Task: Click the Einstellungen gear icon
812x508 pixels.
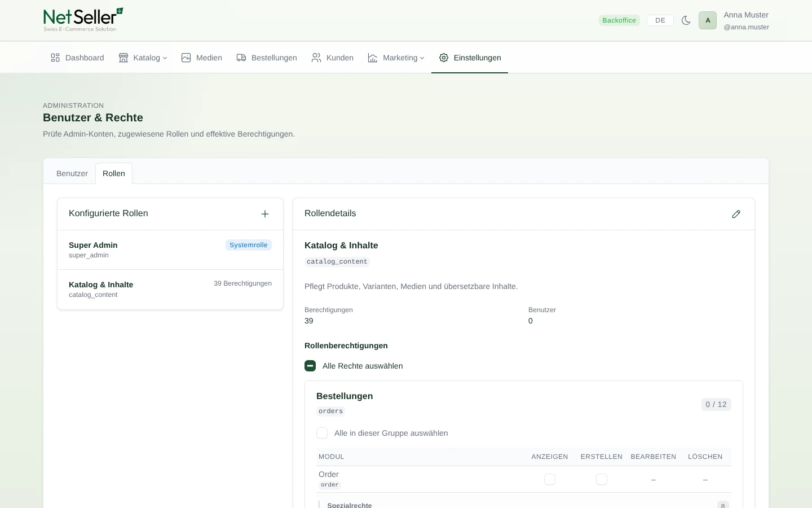Action: tap(444, 58)
